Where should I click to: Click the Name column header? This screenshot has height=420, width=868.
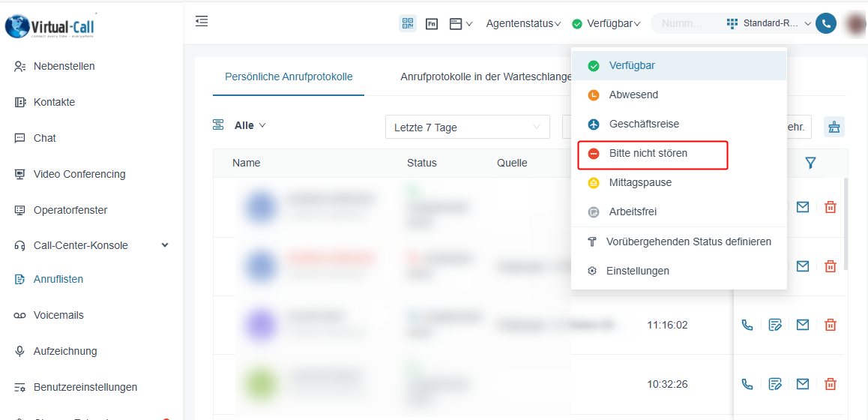coord(247,163)
